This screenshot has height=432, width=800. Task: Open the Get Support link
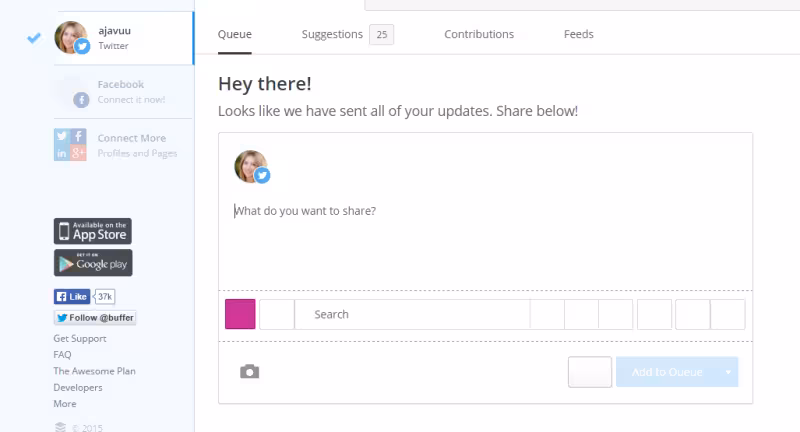pyautogui.click(x=80, y=339)
